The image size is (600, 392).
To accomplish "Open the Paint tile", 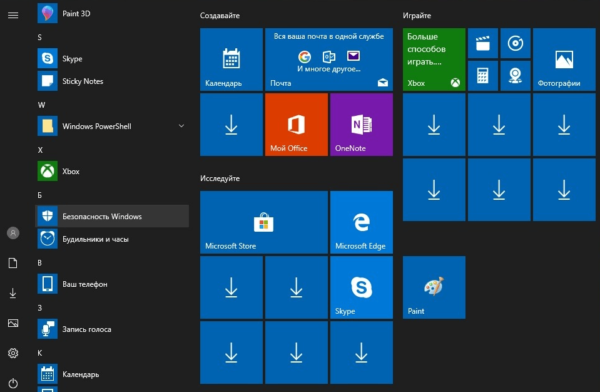I will point(434,287).
